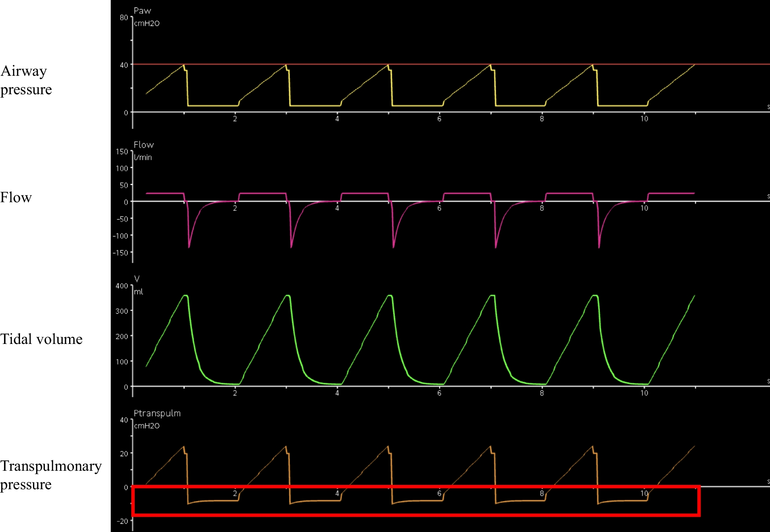Click the 'Paw' waveform title

point(142,11)
